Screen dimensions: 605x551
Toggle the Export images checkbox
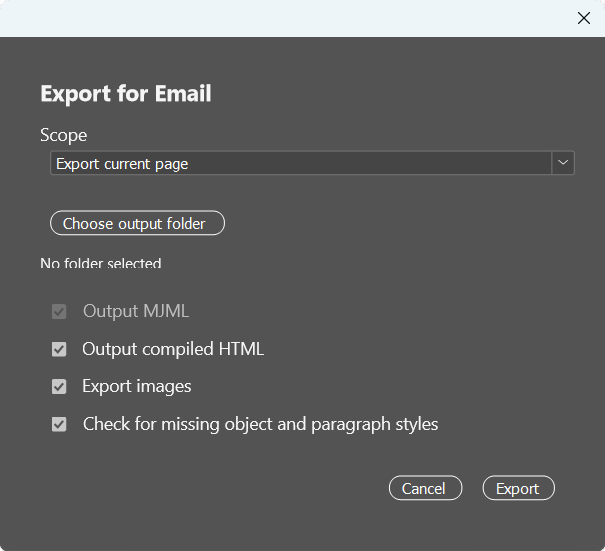pyautogui.click(x=59, y=387)
